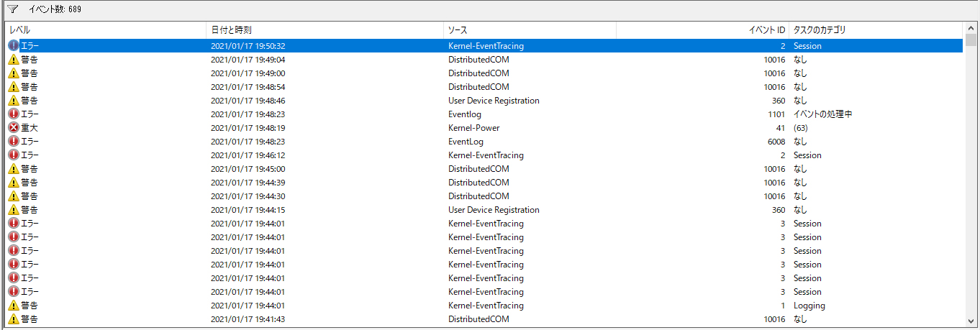Select the DistributedCOM event at 19:45:00
This screenshot has height=330, width=980.
click(x=478, y=169)
